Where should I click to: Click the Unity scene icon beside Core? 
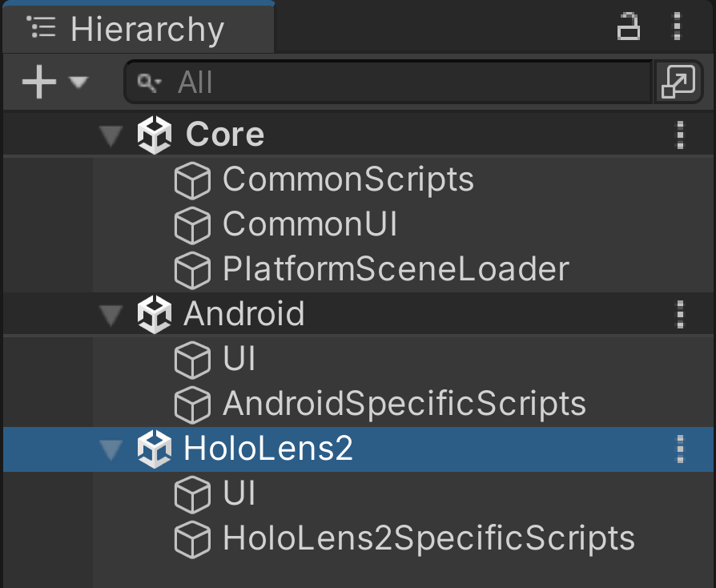click(x=155, y=135)
